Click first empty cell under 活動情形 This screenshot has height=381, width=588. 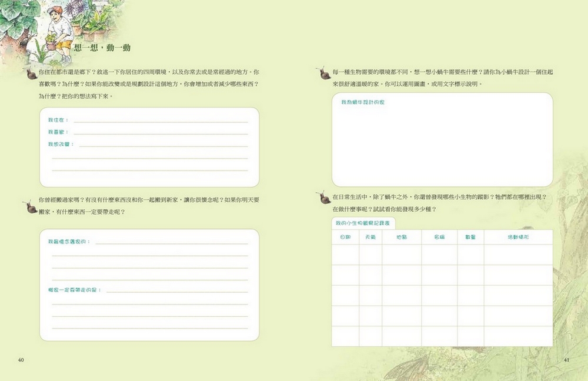pyautogui.click(x=518, y=255)
